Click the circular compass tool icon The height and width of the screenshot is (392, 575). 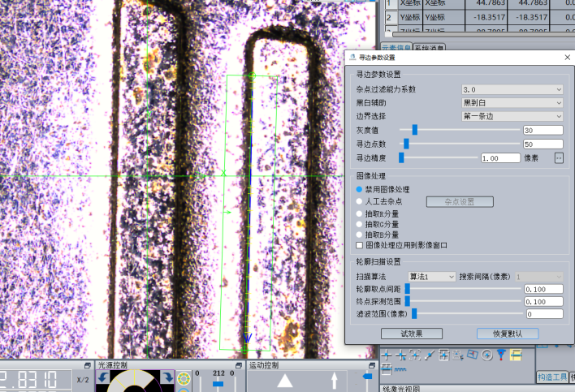(x=486, y=355)
